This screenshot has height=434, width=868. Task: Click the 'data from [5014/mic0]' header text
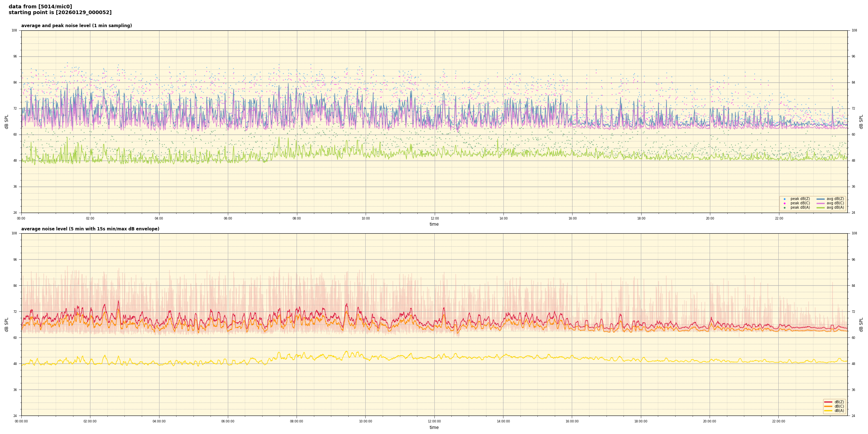pyautogui.click(x=40, y=7)
